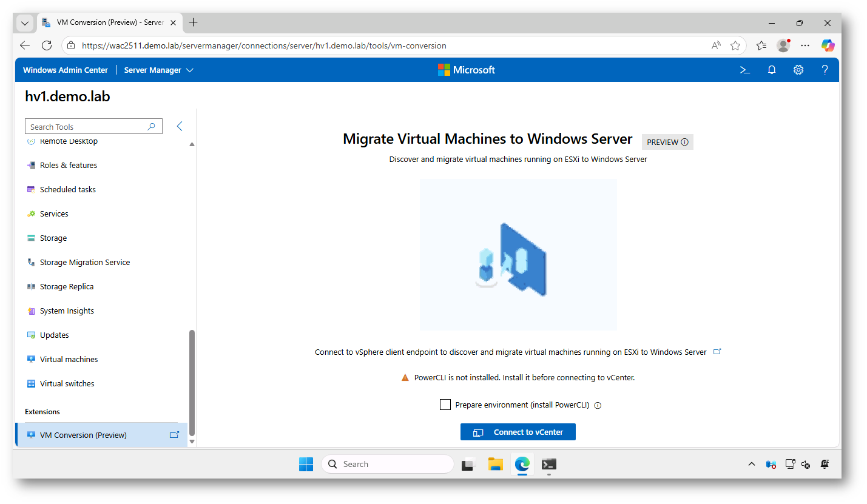Open the Edge favorites list
The width and height of the screenshot is (867, 504).
click(x=761, y=45)
